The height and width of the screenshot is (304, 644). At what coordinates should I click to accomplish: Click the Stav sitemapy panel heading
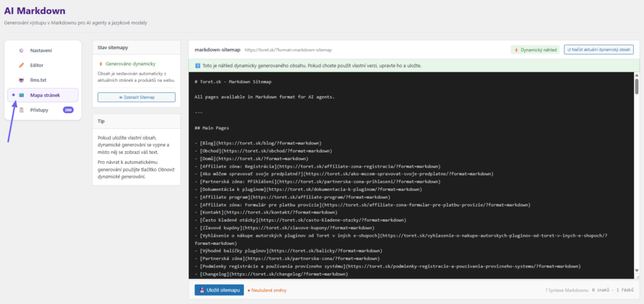(113, 48)
